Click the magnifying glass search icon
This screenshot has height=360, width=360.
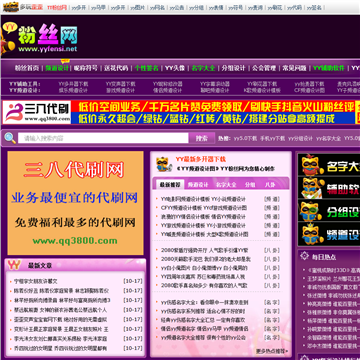point(10,138)
